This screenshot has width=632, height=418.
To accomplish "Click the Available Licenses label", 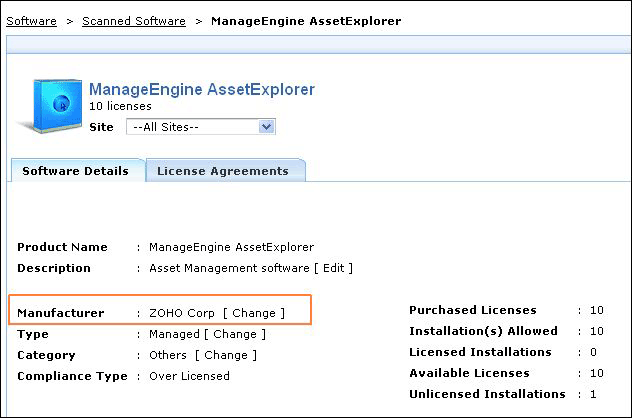I will [470, 373].
